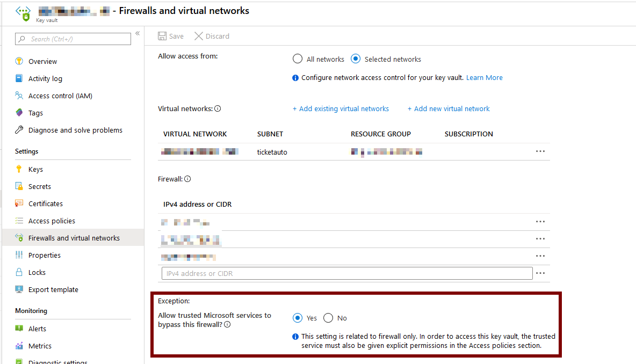636x364 pixels.
Task: Click the Learn More link
Action: pos(484,77)
